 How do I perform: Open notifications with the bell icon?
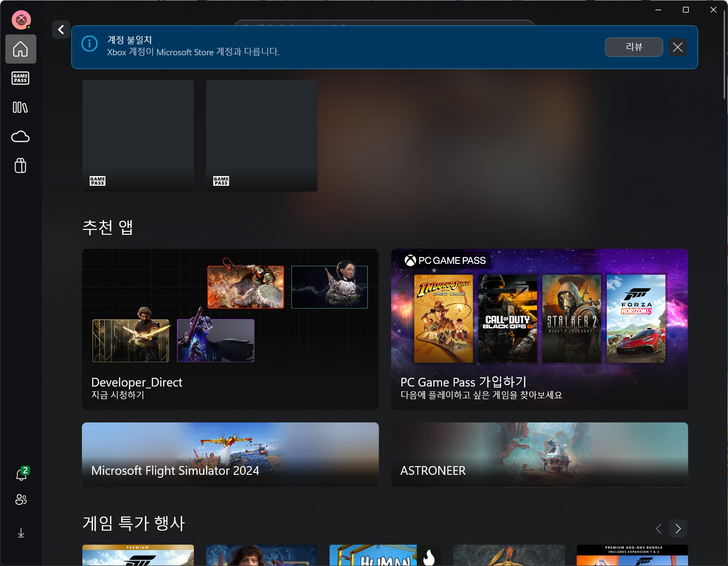20,474
